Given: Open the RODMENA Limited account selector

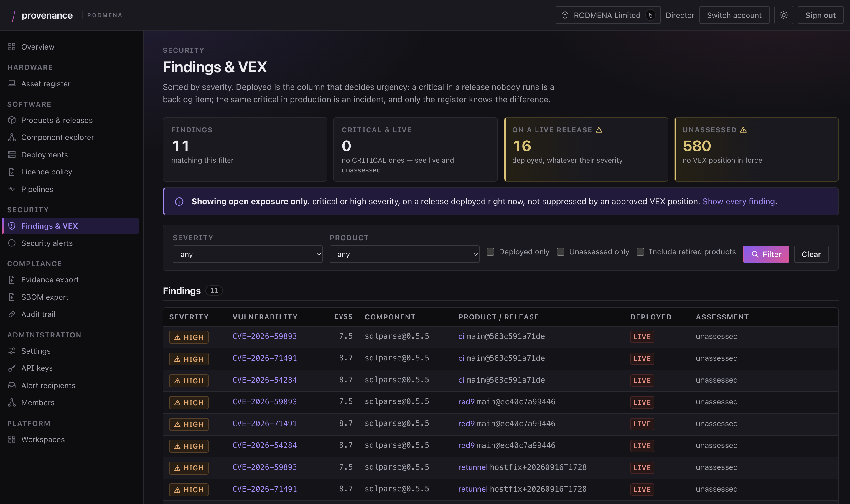Looking at the screenshot, I should [x=608, y=15].
